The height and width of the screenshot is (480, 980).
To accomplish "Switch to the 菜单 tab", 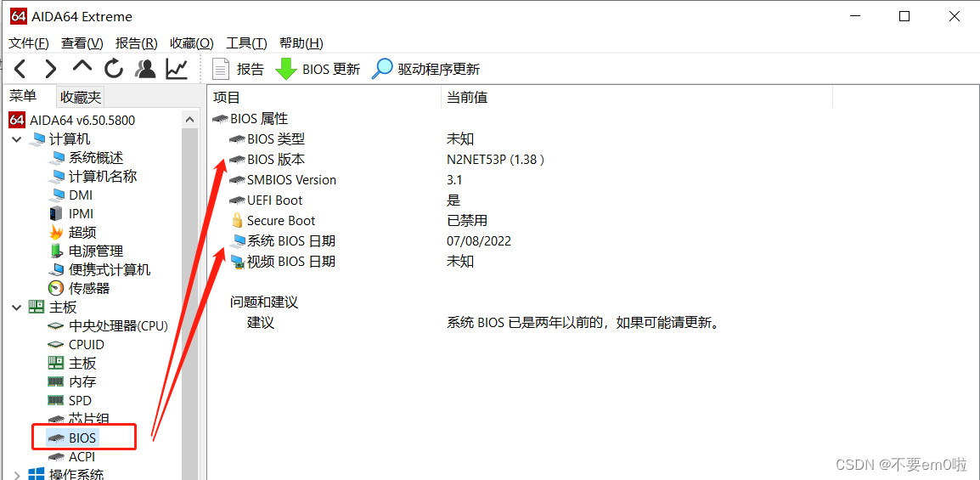I will click(23, 96).
